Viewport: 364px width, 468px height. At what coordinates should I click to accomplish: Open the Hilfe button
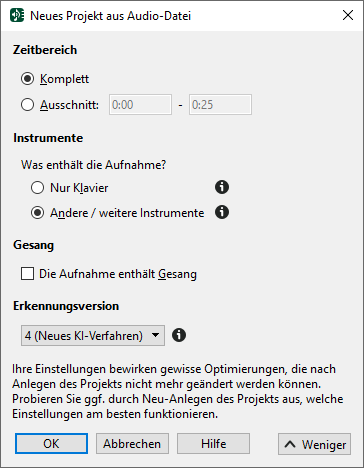[213, 444]
